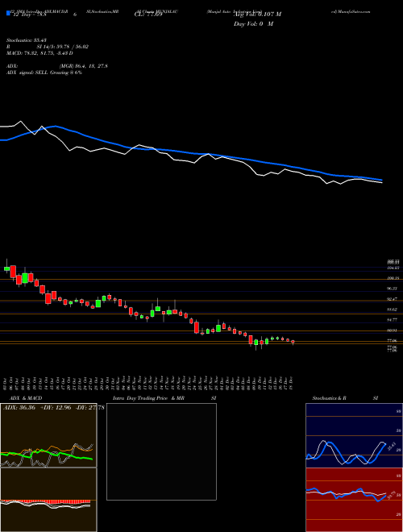The height and width of the screenshot is (532, 403).
Task: Click the 92.47 price axis label
Action: 393,299
